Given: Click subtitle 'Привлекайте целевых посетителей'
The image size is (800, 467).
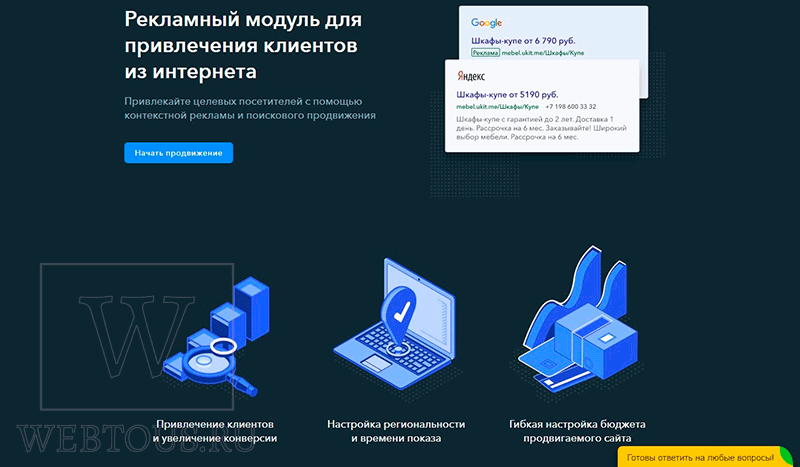Looking at the screenshot, I should tap(250, 108).
